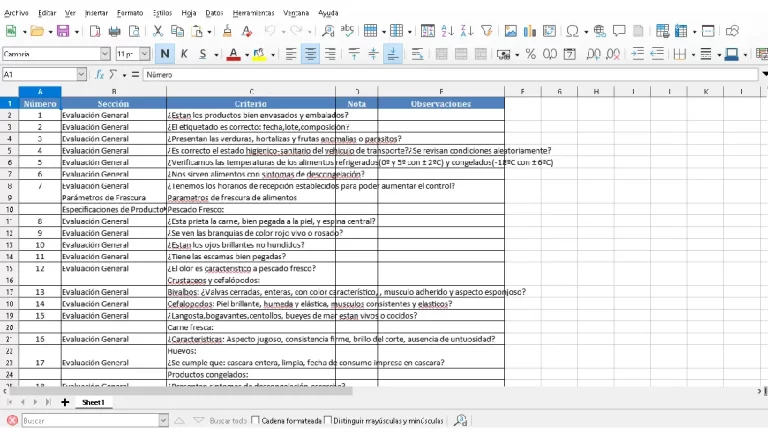This screenshot has width=768, height=435.
Task: Open Find & Replace from the toolbar icon
Action: click(328, 31)
